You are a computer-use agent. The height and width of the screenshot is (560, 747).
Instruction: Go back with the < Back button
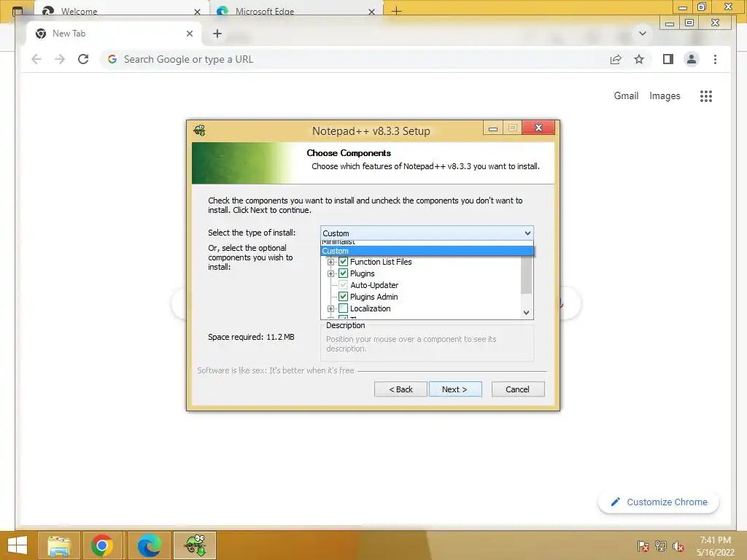400,389
